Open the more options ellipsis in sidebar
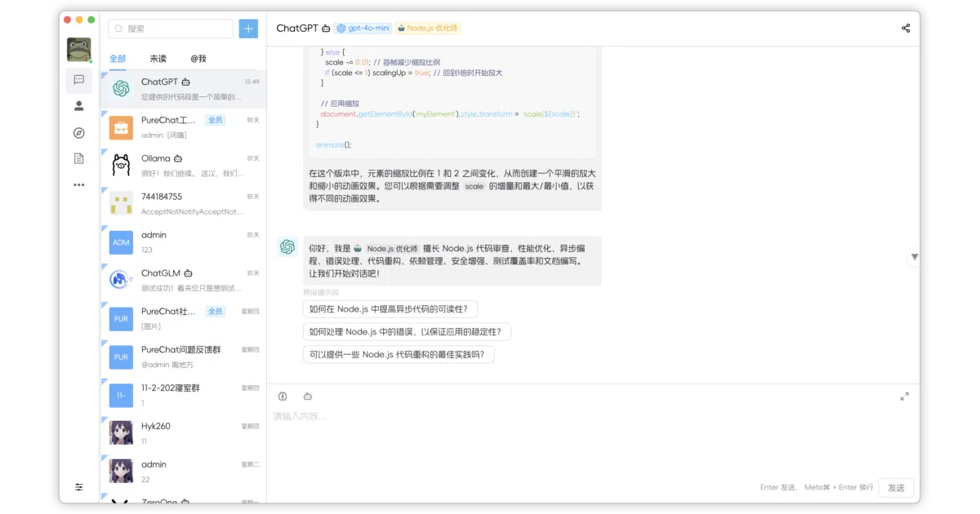980x514 pixels. [x=79, y=185]
